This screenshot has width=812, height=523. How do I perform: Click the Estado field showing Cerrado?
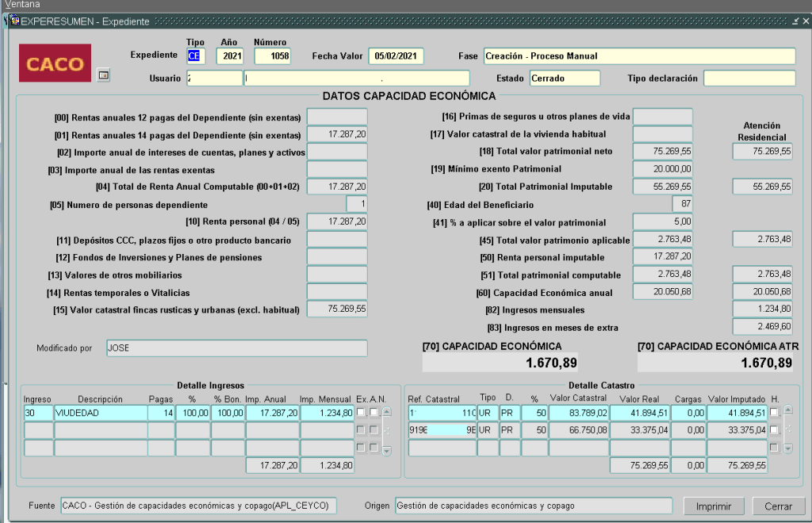tap(564, 79)
